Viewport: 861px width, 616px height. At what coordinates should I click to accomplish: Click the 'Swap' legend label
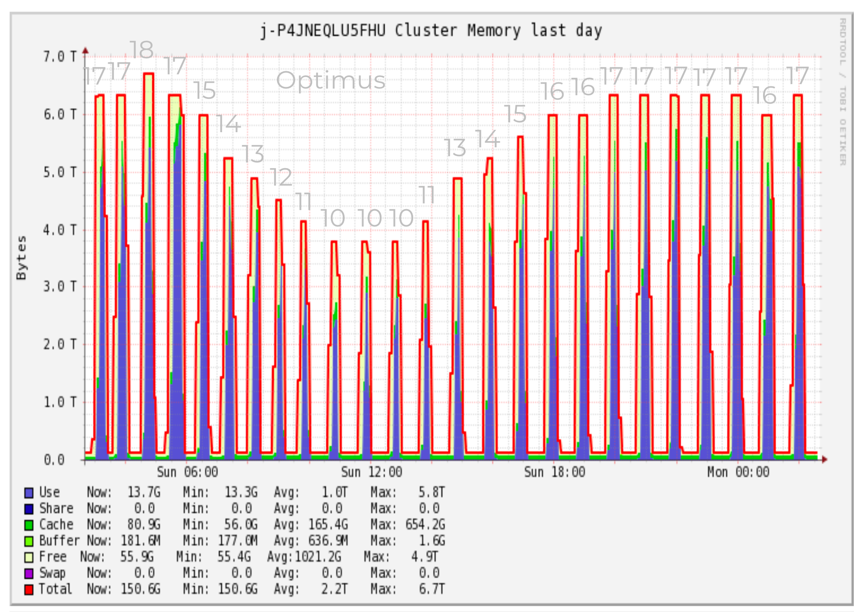click(x=53, y=573)
